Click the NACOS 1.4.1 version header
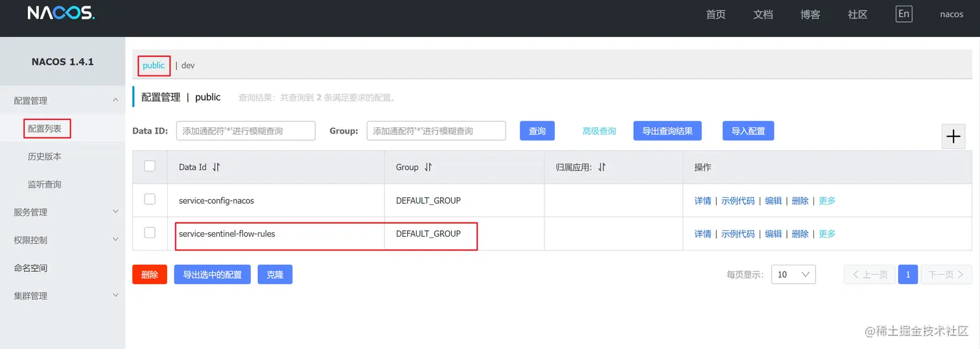The height and width of the screenshot is (349, 980). pyautogui.click(x=62, y=62)
